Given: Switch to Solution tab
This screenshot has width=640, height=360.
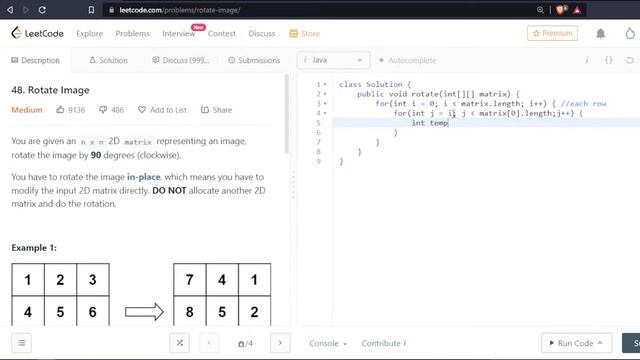Looking at the screenshot, I should pos(108,60).
